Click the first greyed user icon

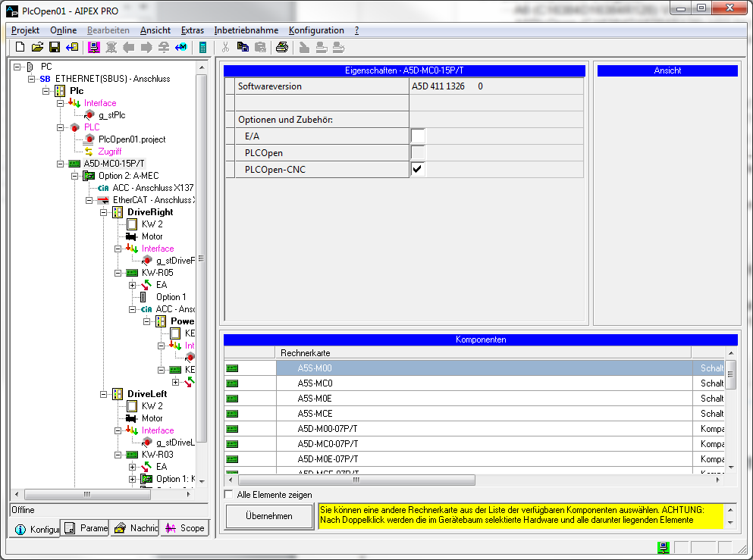304,47
